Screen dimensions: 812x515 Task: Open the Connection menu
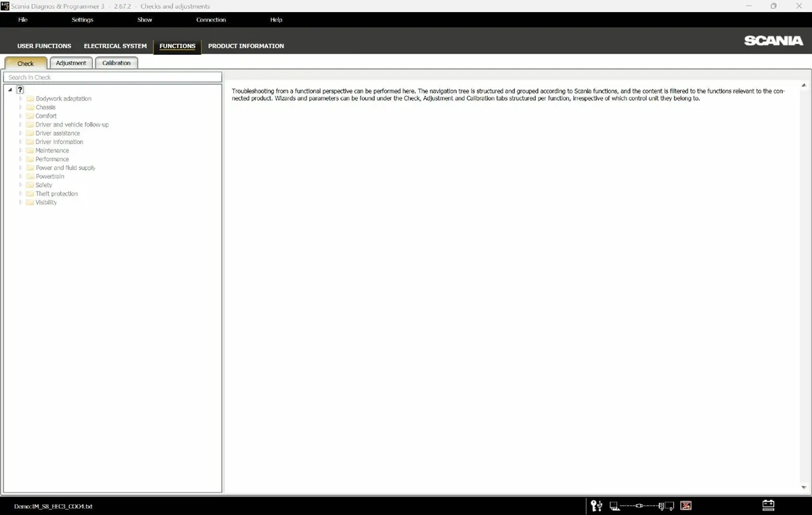pyautogui.click(x=211, y=20)
